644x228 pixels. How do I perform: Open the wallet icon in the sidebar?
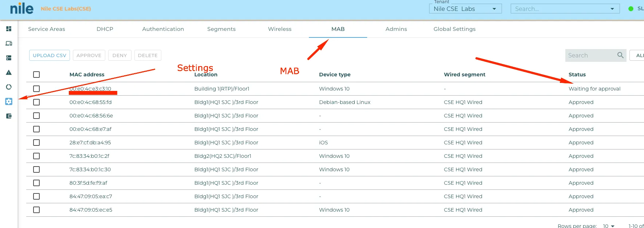pyautogui.click(x=9, y=116)
